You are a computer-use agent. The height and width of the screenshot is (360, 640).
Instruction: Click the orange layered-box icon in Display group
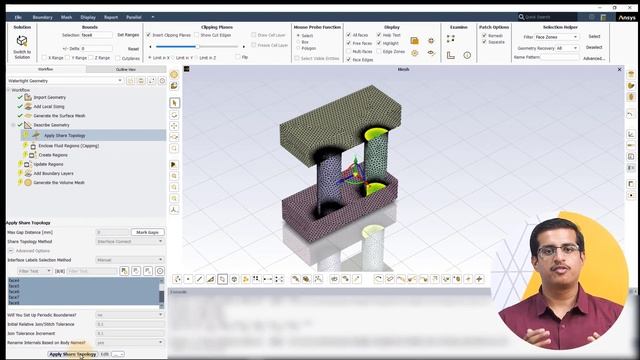click(x=414, y=41)
